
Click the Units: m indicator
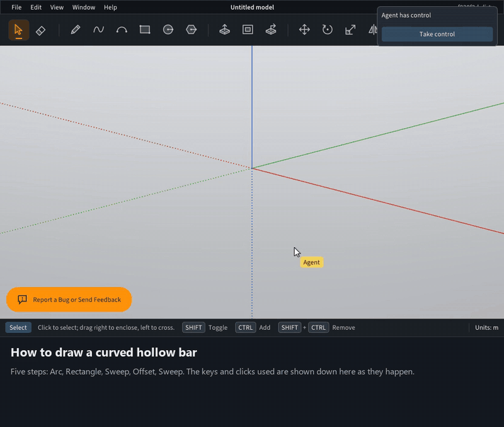486,327
